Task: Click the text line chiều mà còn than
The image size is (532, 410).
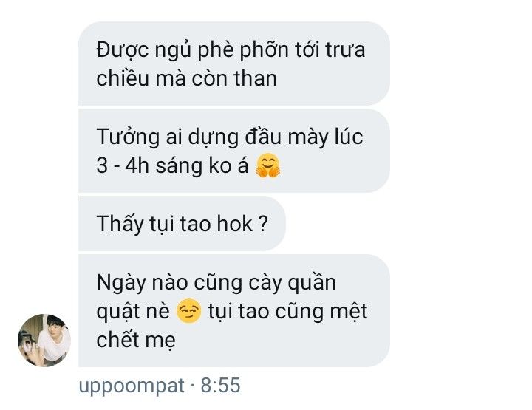Action: pyautogui.click(x=187, y=78)
